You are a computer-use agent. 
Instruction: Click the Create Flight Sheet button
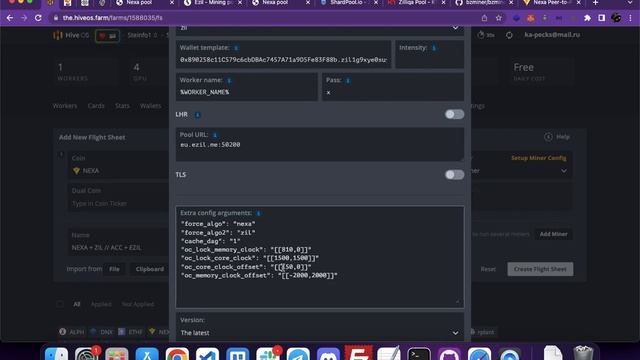[x=540, y=269]
